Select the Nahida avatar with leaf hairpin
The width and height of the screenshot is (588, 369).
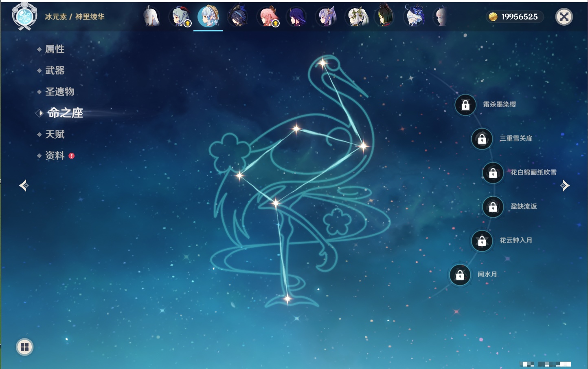coord(357,17)
